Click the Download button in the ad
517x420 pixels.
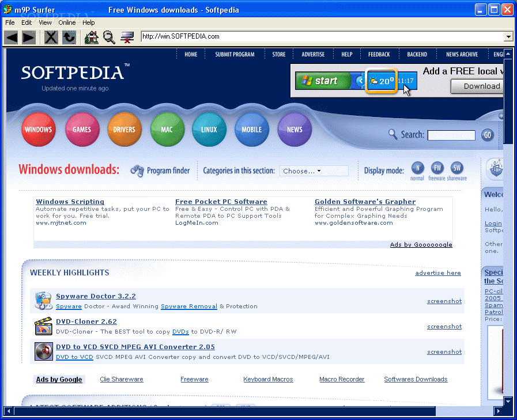pyautogui.click(x=477, y=86)
